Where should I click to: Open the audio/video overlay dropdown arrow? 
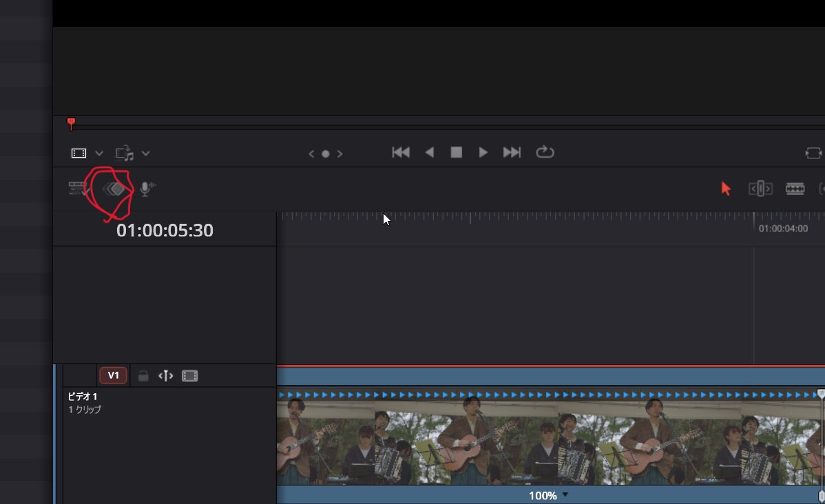145,154
